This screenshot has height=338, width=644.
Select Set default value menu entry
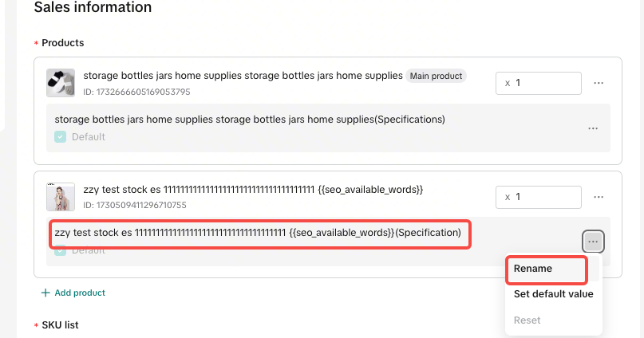point(553,294)
